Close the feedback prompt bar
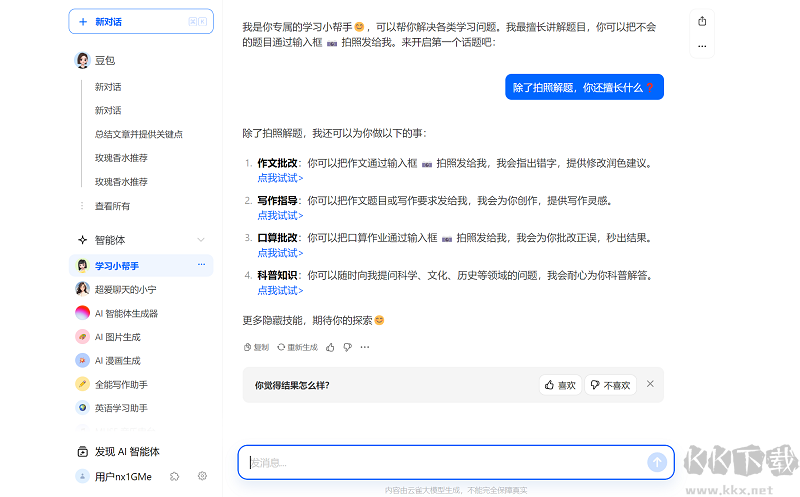 (650, 384)
